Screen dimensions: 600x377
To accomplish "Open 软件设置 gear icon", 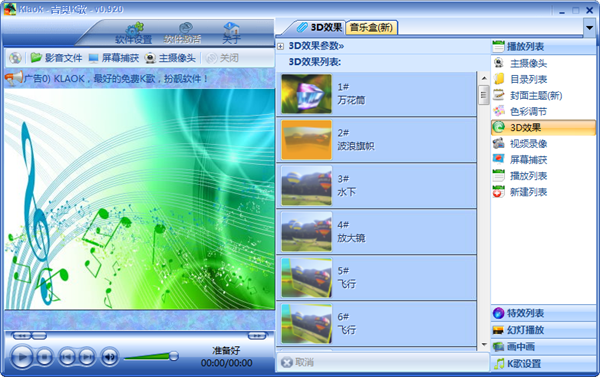I will tap(134, 30).
